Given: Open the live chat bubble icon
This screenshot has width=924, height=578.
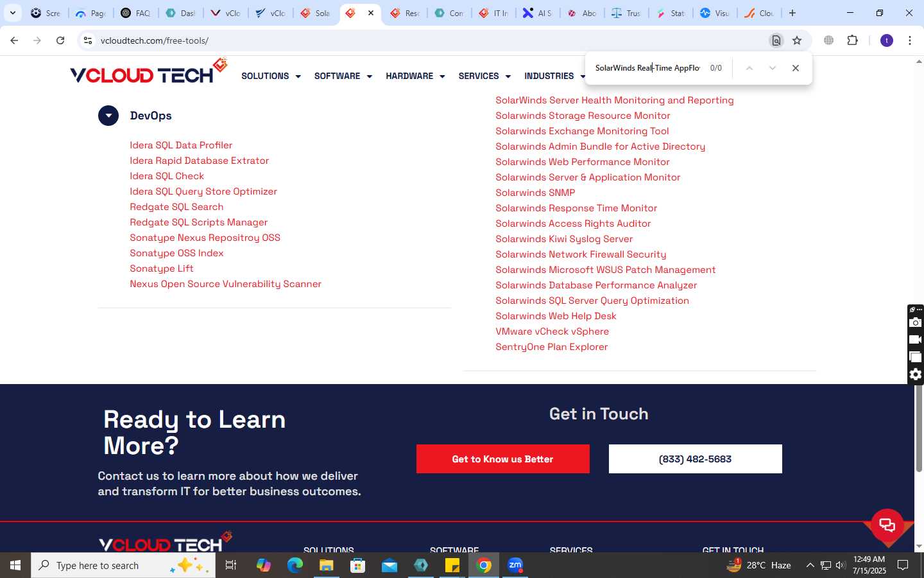Looking at the screenshot, I should coord(887,525).
